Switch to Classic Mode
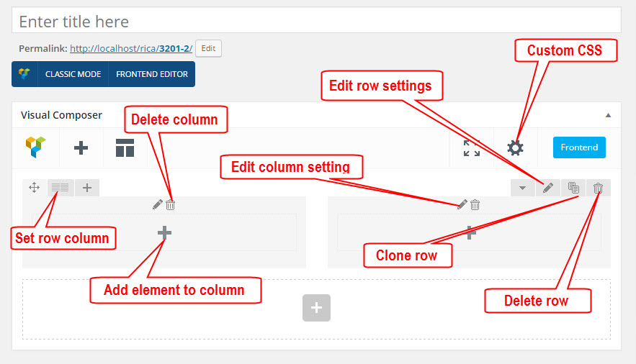The width and height of the screenshot is (636, 364). pyautogui.click(x=73, y=74)
